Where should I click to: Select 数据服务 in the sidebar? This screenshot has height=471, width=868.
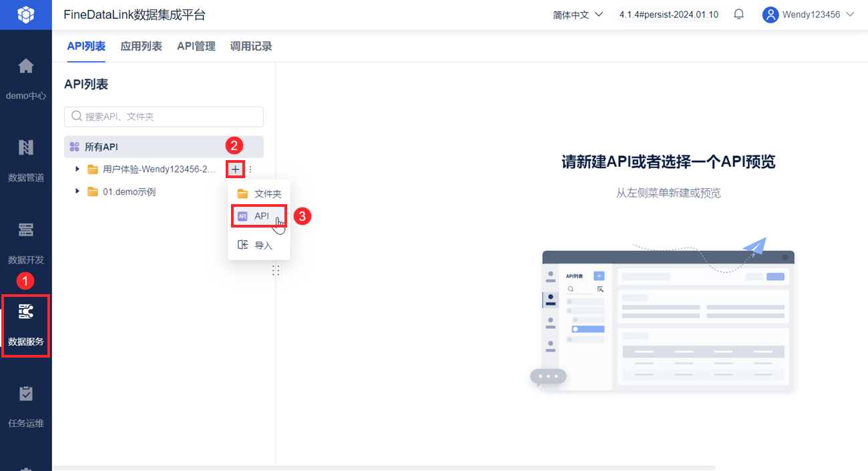pos(26,326)
